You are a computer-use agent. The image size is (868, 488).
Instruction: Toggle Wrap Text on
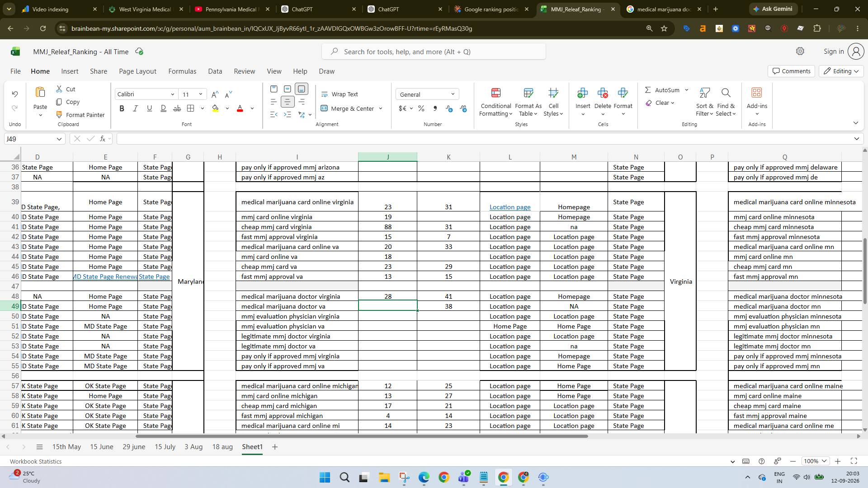340,94
